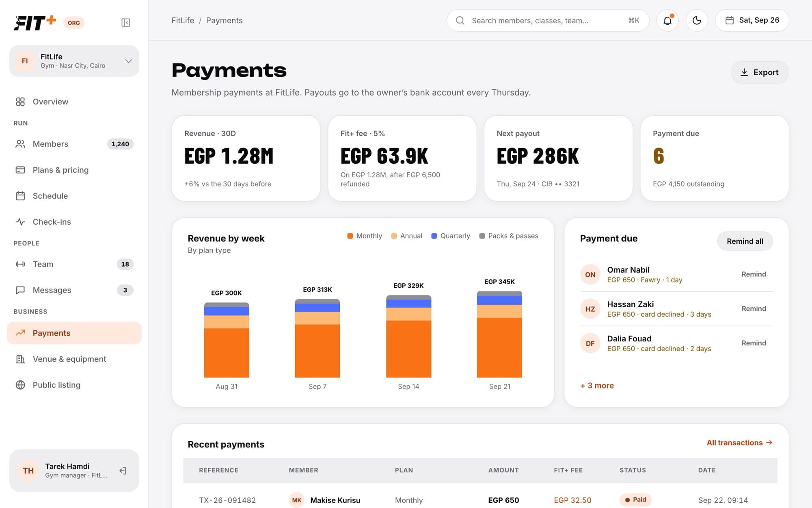Click the Aug 31 revenue bar
Viewport: 812px width, 508px height.
point(227,340)
